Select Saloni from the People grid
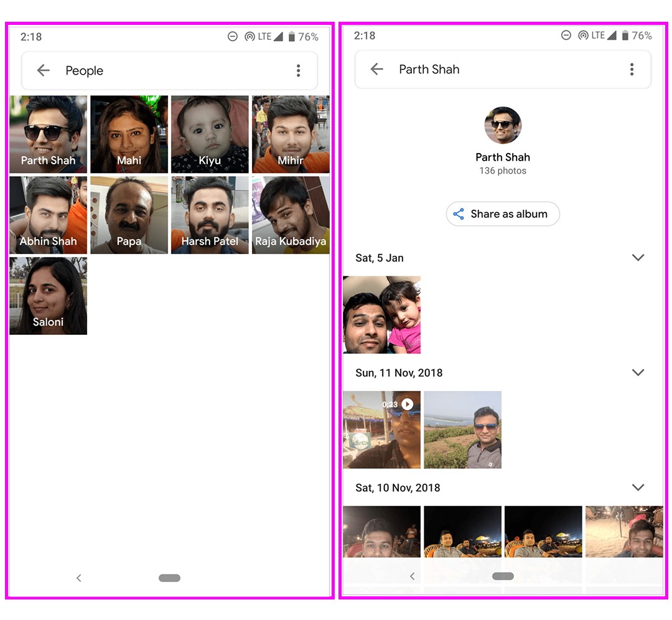672x620 pixels. point(49,296)
